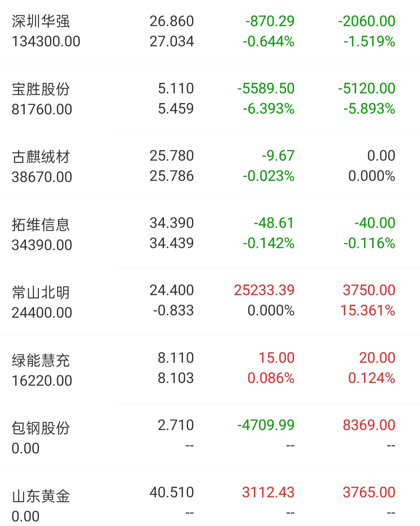Click the 0.086% gain percentage for 绿能慧充

tap(271, 378)
